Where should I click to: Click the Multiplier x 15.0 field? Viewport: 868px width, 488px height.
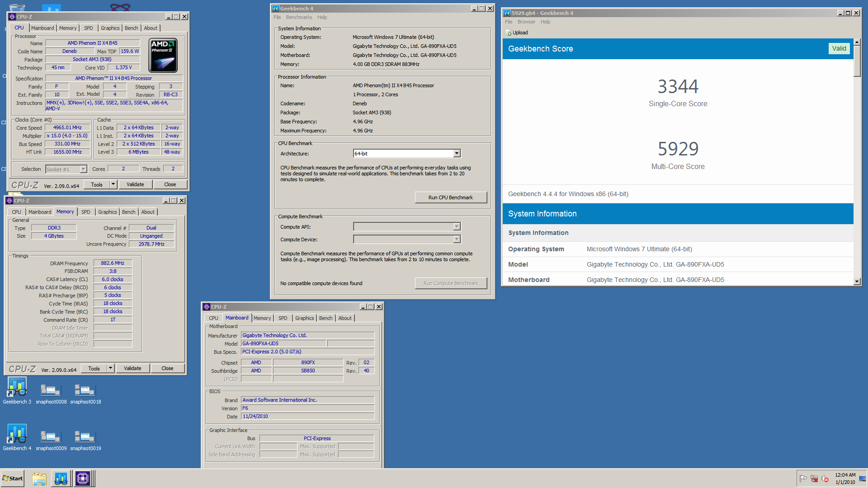point(67,136)
